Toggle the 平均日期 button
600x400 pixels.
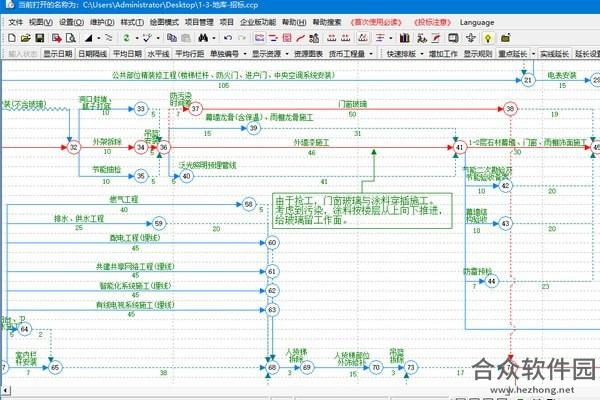pyautogui.click(x=127, y=54)
